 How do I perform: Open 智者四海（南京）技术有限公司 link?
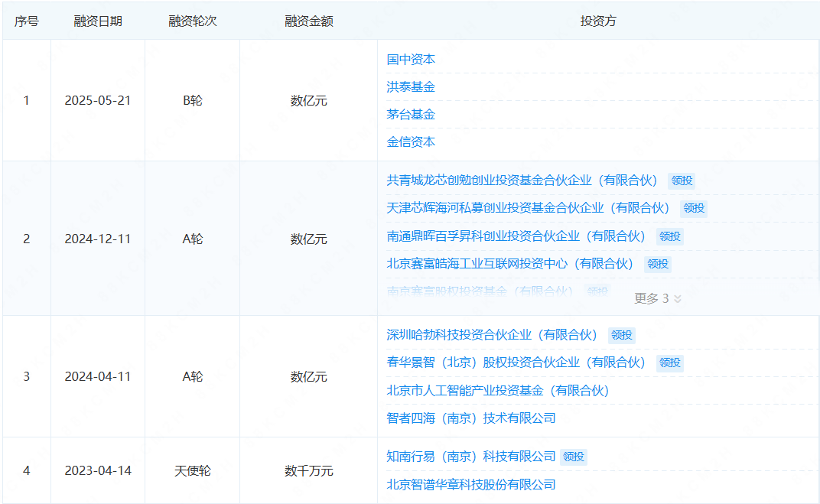tap(470, 418)
